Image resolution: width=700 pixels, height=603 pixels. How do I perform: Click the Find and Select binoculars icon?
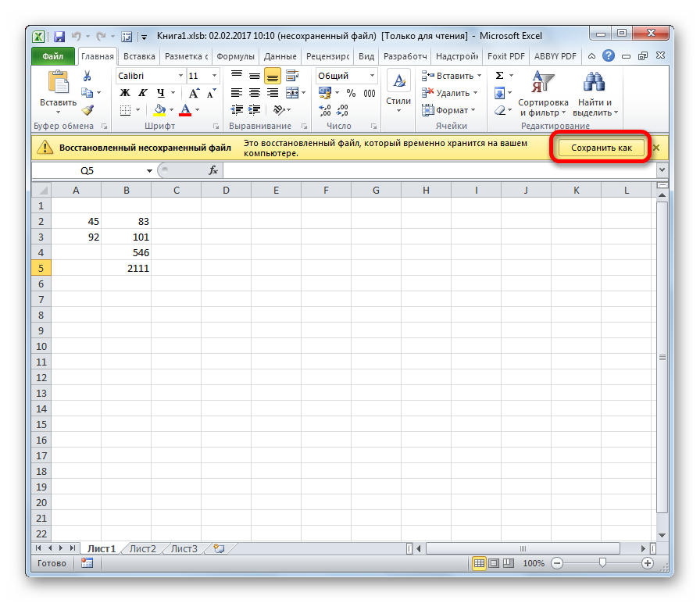coord(595,93)
